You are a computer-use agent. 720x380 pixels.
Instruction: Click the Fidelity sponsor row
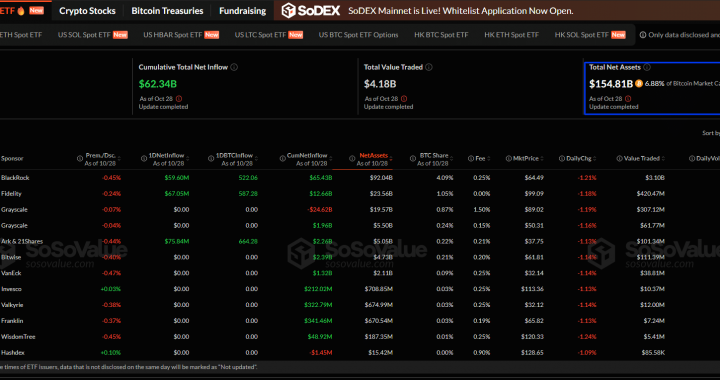pos(11,194)
